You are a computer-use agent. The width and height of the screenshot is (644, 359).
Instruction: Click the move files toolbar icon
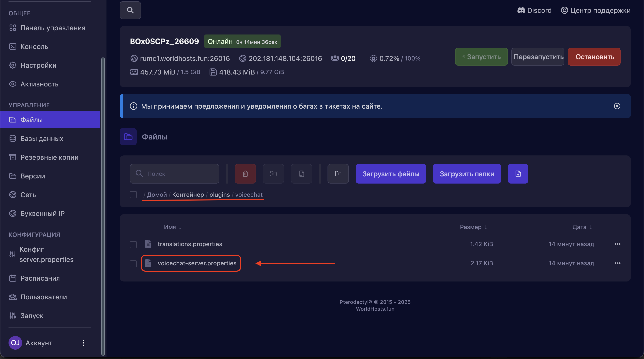(273, 174)
